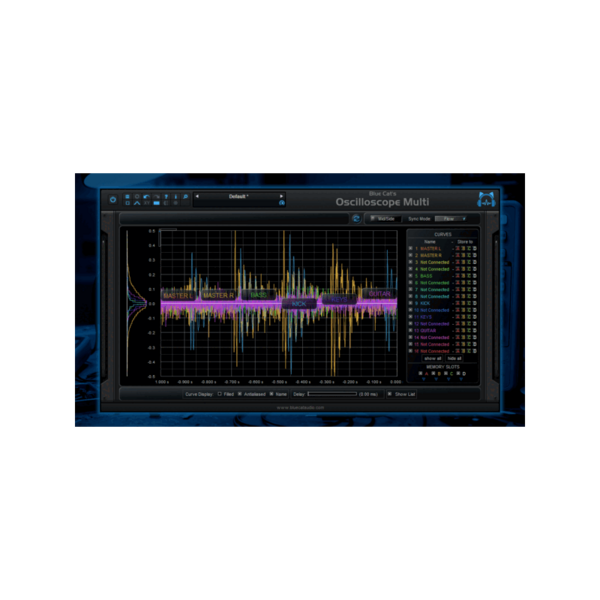
Task: Click the MASTER L label on graph
Action: tap(178, 295)
